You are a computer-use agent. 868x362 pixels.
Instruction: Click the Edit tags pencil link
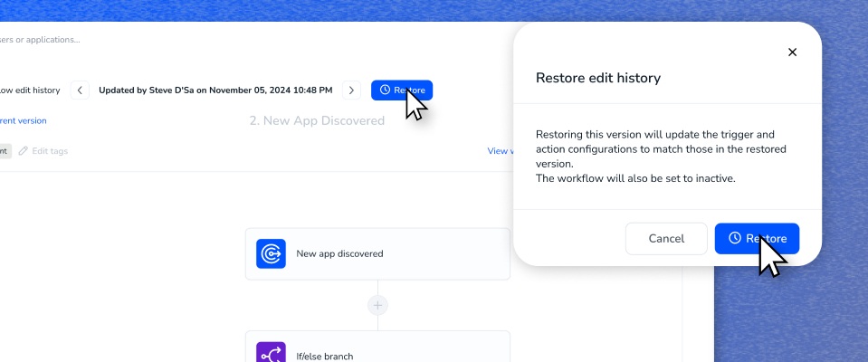click(43, 151)
